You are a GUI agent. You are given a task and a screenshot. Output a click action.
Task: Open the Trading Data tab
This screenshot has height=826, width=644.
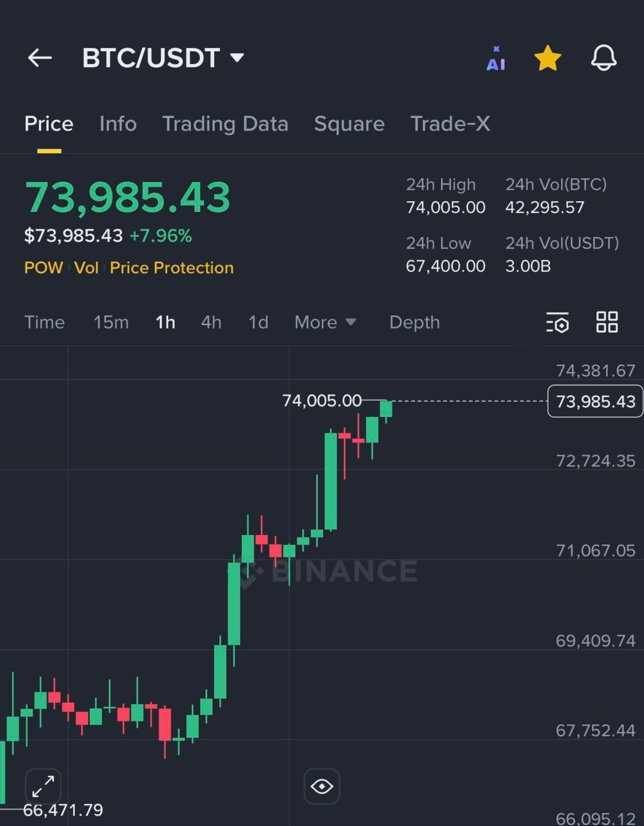pos(225,123)
